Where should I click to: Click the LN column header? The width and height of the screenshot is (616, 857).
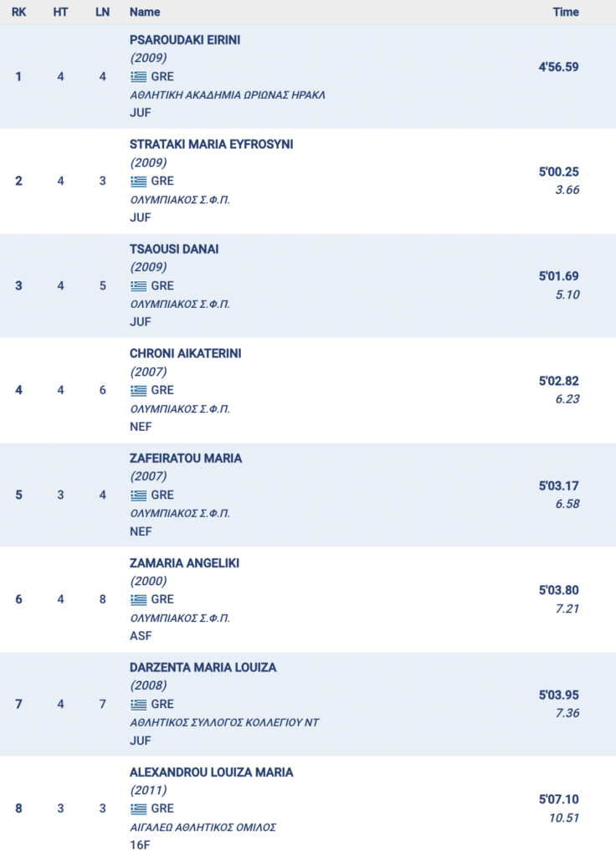coord(103,12)
